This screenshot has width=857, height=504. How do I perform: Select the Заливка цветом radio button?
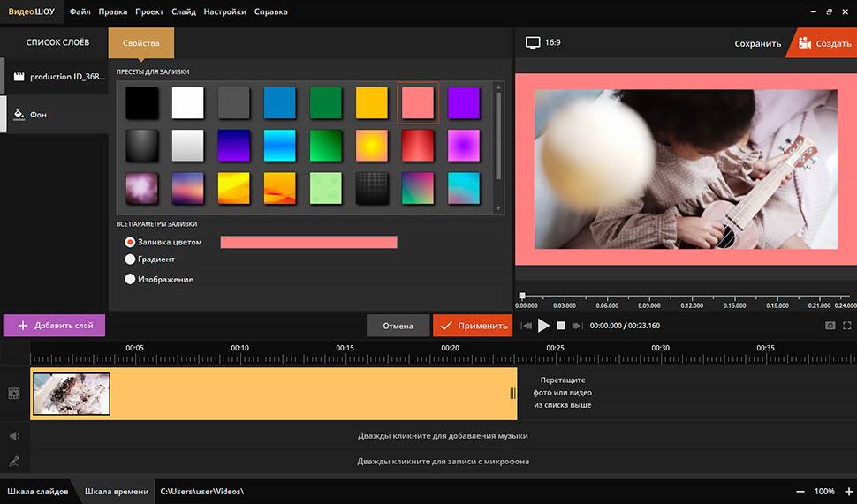tap(130, 242)
